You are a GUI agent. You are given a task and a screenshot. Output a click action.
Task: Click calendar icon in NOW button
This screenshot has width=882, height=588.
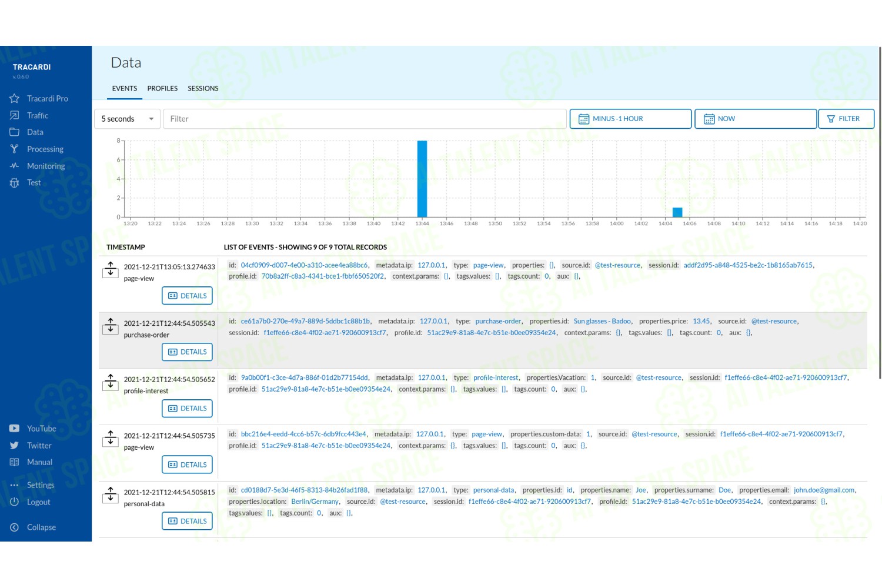(x=709, y=119)
